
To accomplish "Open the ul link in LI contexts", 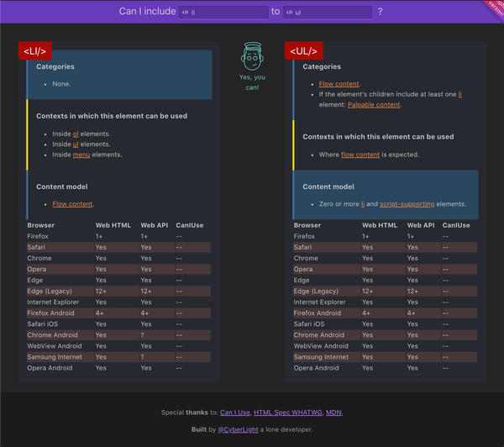I will pos(76,145).
